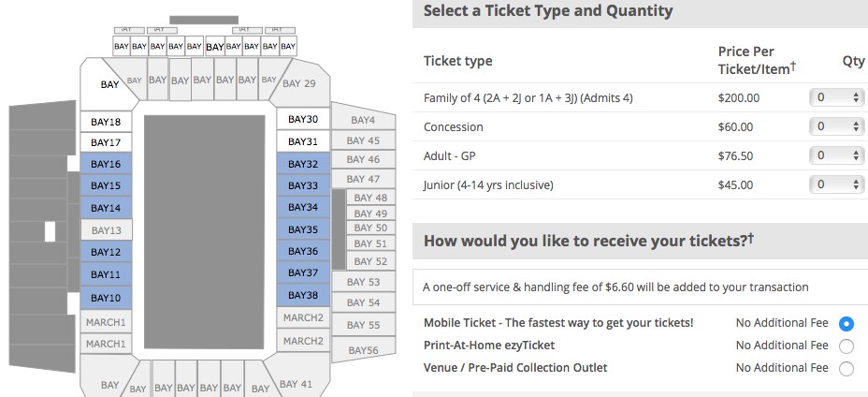868x397 pixels.
Task: Click the BAY18 white section
Action: [x=106, y=122]
